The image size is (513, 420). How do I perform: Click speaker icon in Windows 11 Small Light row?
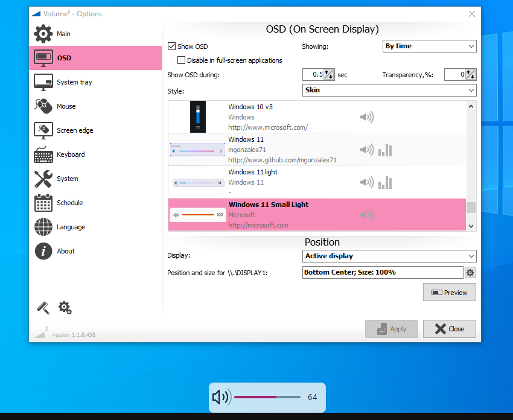tap(367, 215)
